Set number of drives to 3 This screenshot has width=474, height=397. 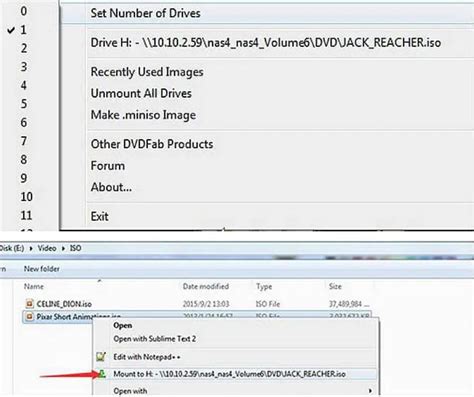tap(24, 67)
